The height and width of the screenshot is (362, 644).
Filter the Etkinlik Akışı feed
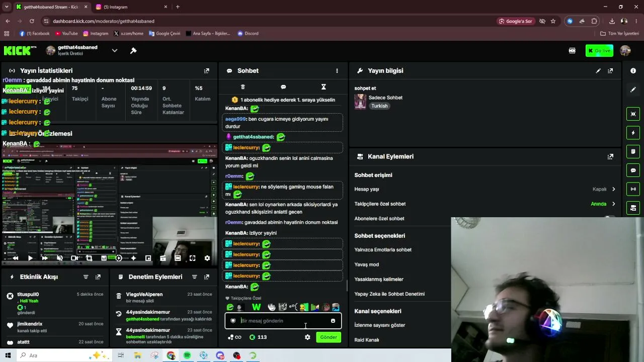pyautogui.click(x=86, y=277)
